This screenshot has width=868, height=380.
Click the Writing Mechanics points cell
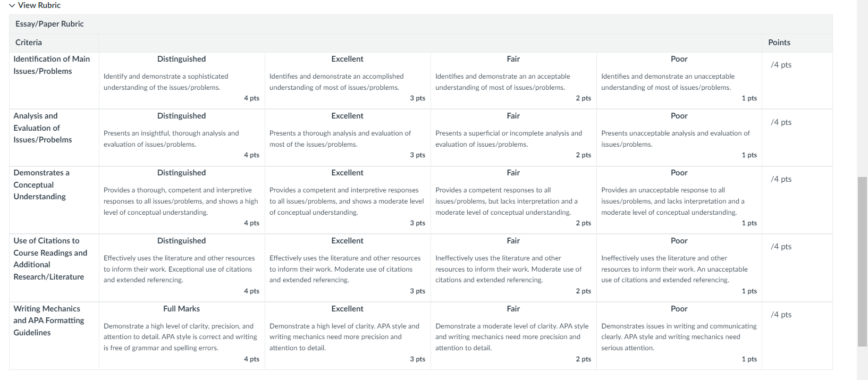(x=797, y=336)
